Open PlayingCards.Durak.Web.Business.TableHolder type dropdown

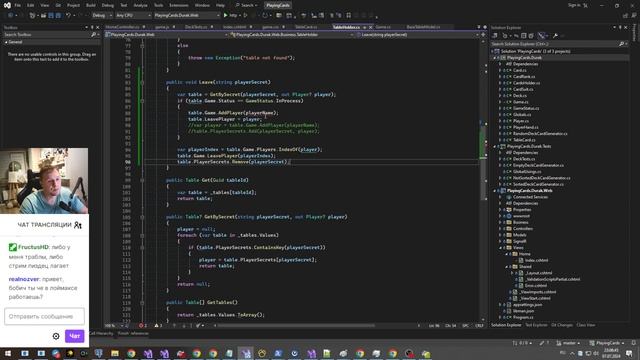click(291, 35)
